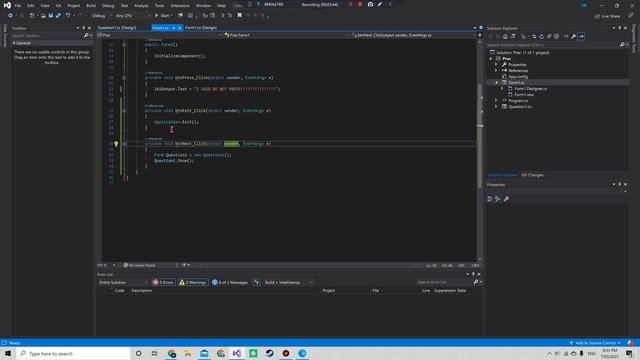Click Solution Explorer Properties wrench icon
Screen dimensions: 640x360
(x=573, y=36)
